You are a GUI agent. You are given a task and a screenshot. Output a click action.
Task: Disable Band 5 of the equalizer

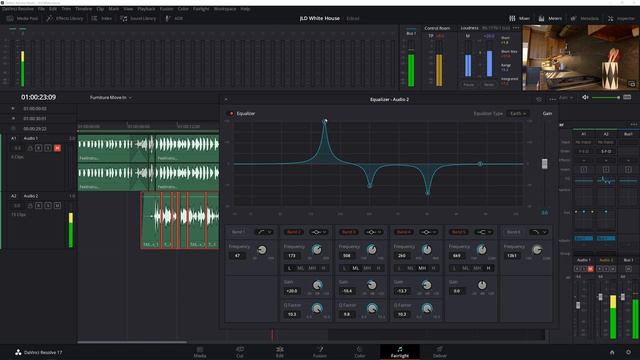click(x=458, y=232)
